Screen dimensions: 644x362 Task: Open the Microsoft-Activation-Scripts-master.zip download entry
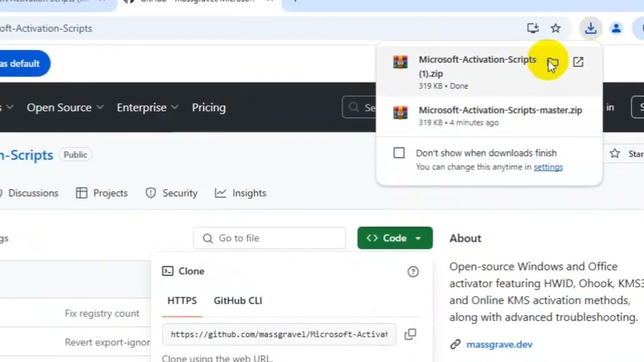tap(489, 116)
